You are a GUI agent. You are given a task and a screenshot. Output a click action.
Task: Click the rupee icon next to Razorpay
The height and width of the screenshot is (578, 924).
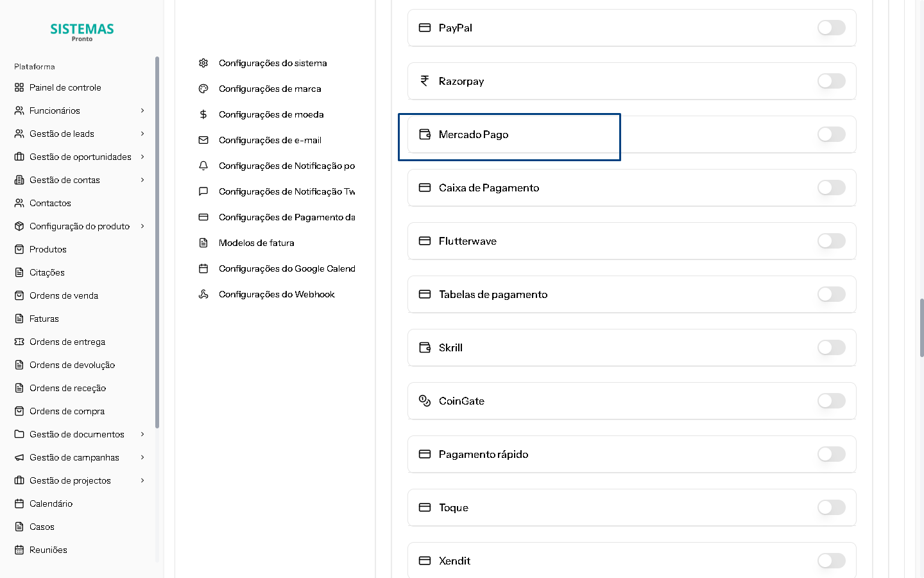point(425,81)
